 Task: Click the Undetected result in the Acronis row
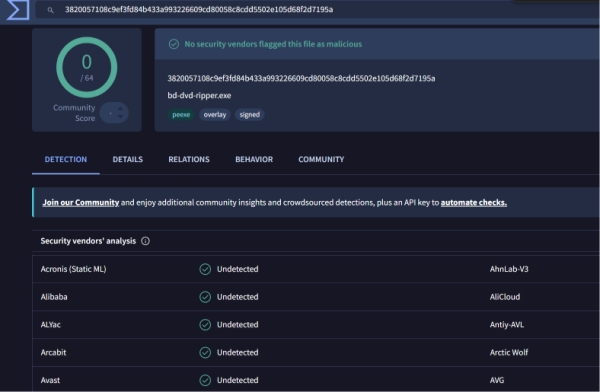point(238,269)
